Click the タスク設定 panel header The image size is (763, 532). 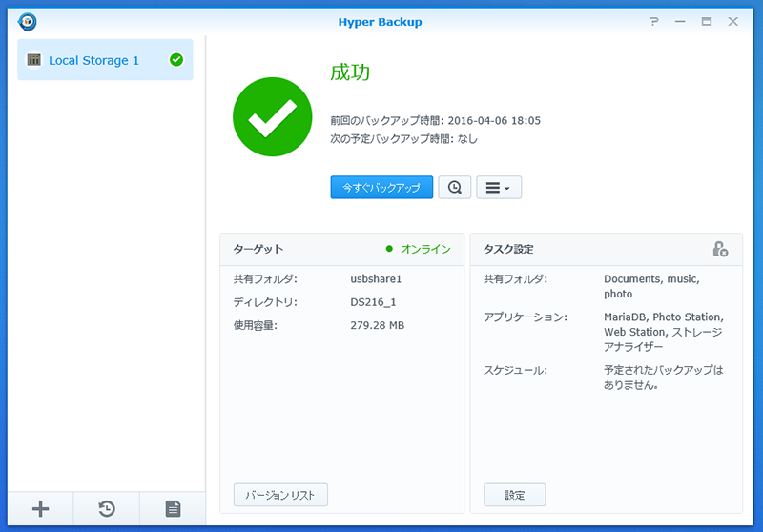click(607, 250)
